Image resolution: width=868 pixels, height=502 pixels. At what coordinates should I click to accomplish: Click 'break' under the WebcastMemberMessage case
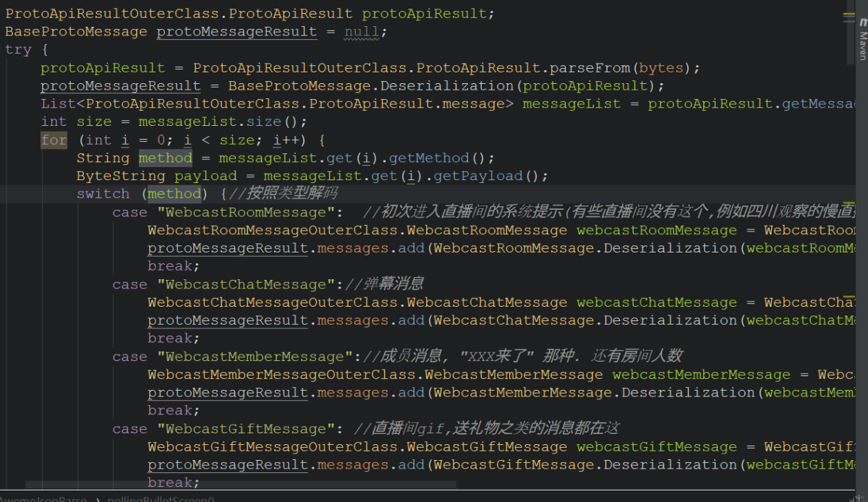170,410
